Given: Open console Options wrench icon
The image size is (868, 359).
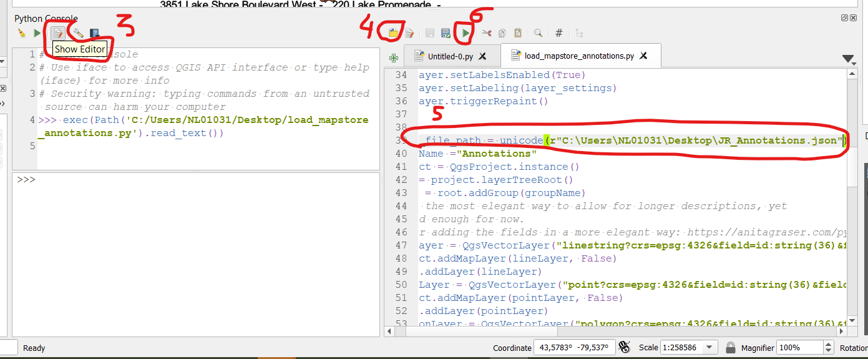Looking at the screenshot, I should (78, 33).
